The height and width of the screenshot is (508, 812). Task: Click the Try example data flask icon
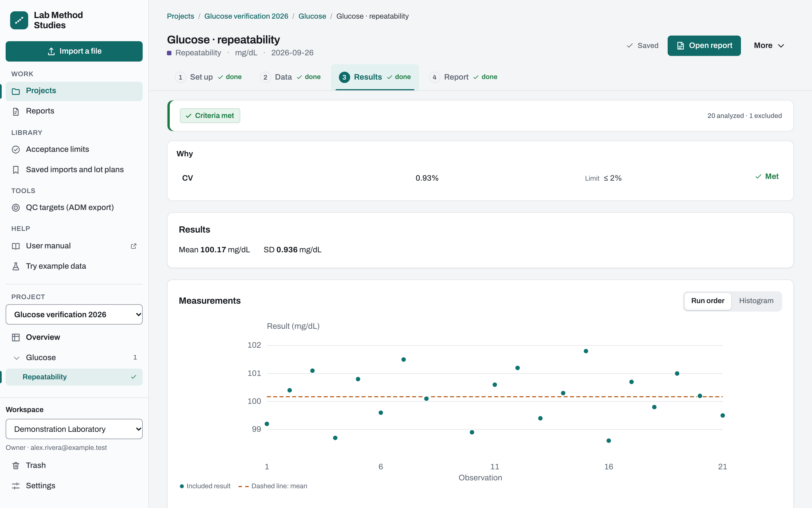[x=16, y=266]
